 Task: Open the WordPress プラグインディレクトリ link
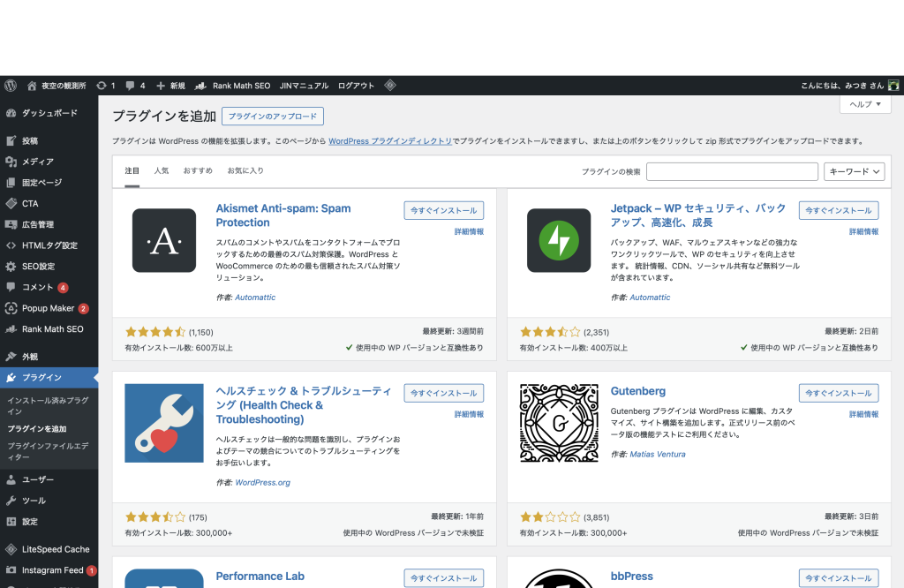[x=389, y=141]
